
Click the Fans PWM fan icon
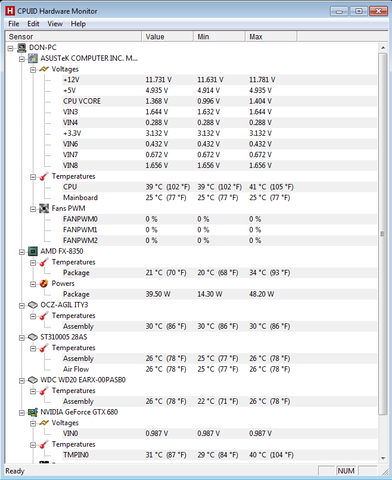point(44,209)
